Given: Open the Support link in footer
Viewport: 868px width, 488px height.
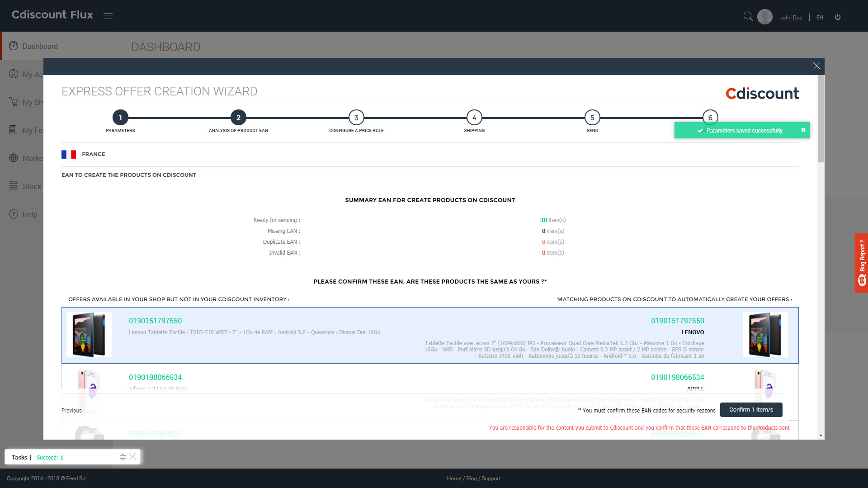Looking at the screenshot, I should point(491,479).
